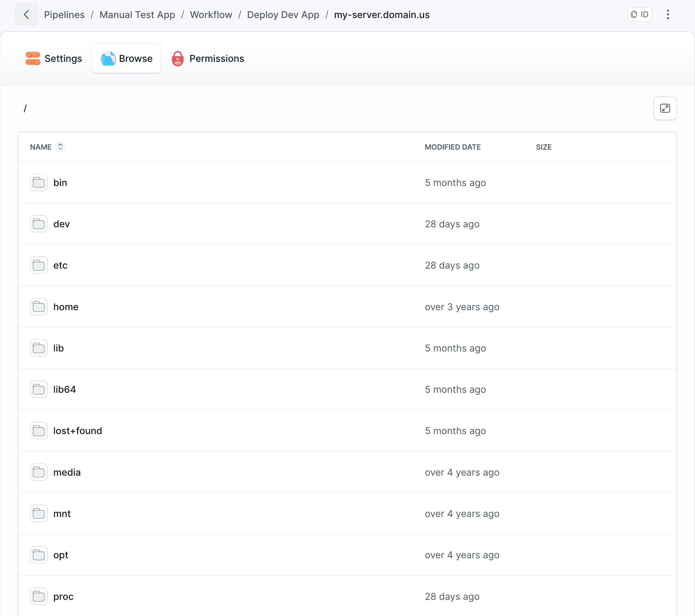Open the home folder name
This screenshot has height=616, width=695.
[x=66, y=307]
